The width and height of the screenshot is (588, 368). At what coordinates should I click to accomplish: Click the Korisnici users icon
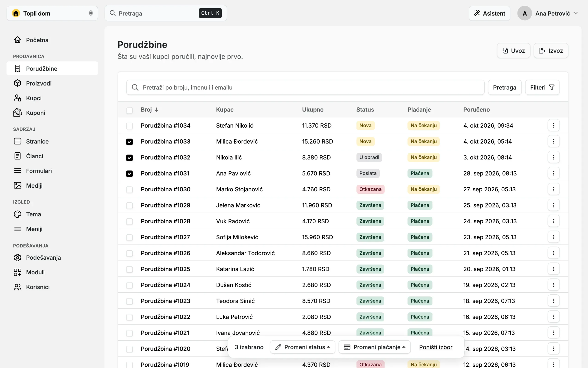17,287
